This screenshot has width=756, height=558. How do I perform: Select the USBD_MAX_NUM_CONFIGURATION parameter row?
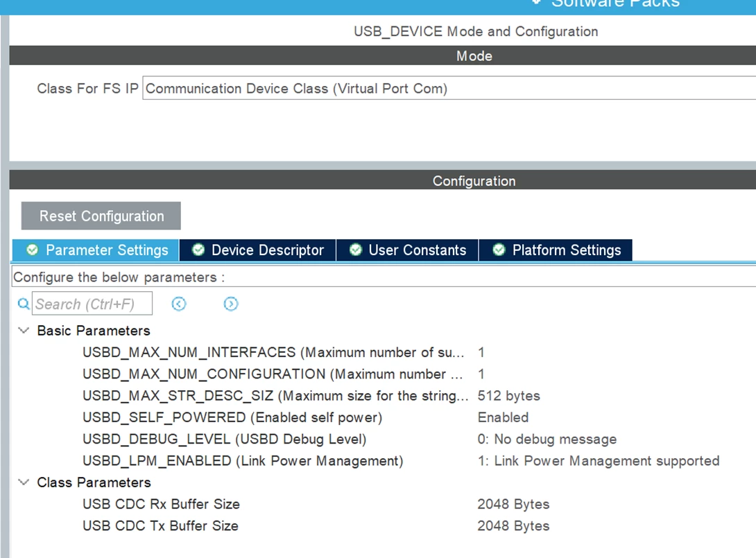coord(384,374)
